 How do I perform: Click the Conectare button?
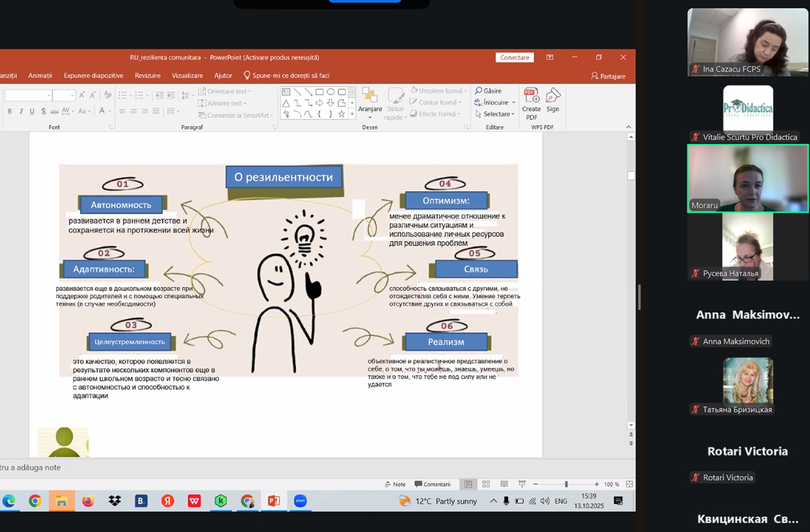(515, 58)
